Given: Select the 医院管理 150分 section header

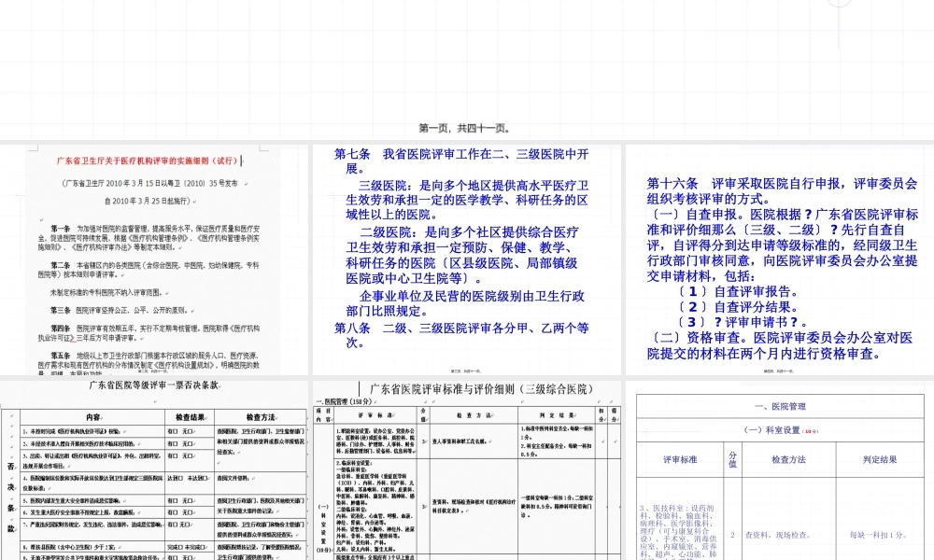Looking at the screenshot, I should (338, 401).
